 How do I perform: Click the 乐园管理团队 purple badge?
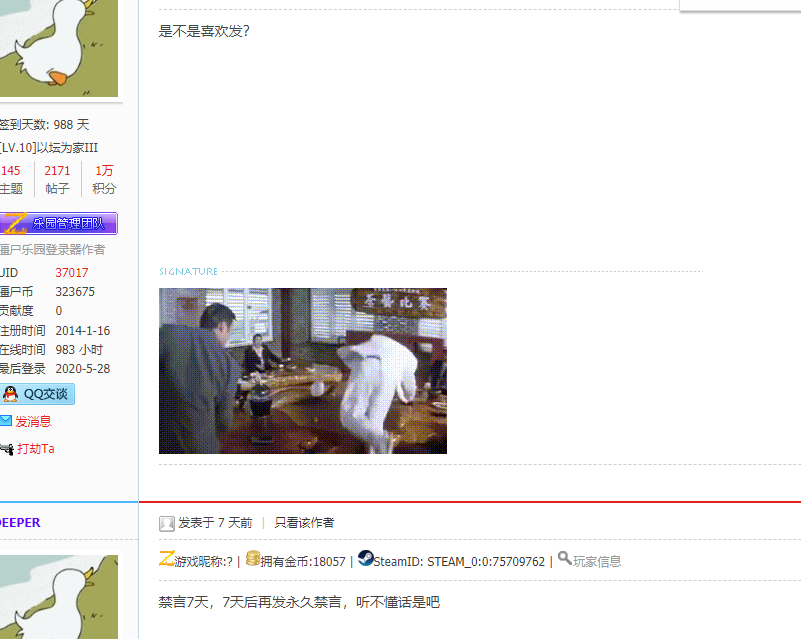coord(60,223)
